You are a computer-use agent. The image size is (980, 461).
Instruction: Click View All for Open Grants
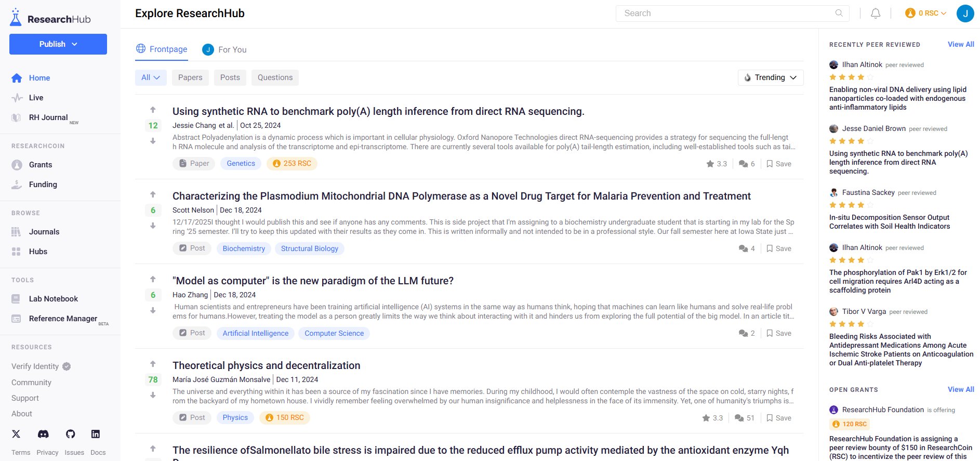961,389
